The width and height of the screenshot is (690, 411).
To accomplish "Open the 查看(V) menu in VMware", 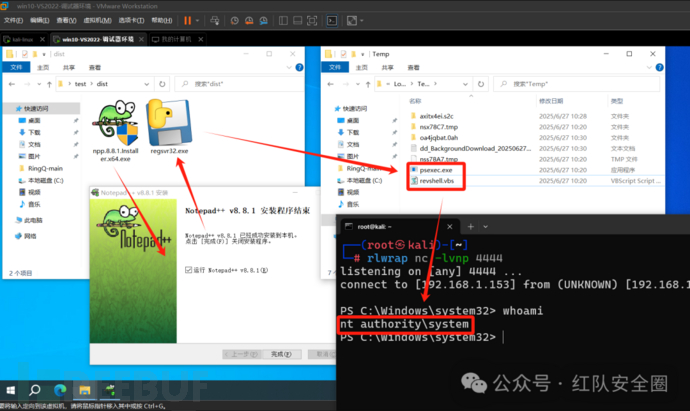I will pos(66,20).
